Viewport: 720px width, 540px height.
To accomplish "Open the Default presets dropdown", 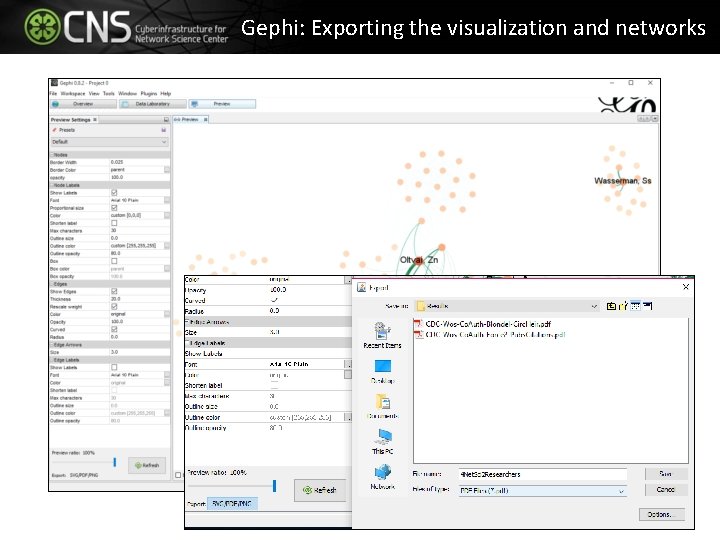I will [x=109, y=142].
